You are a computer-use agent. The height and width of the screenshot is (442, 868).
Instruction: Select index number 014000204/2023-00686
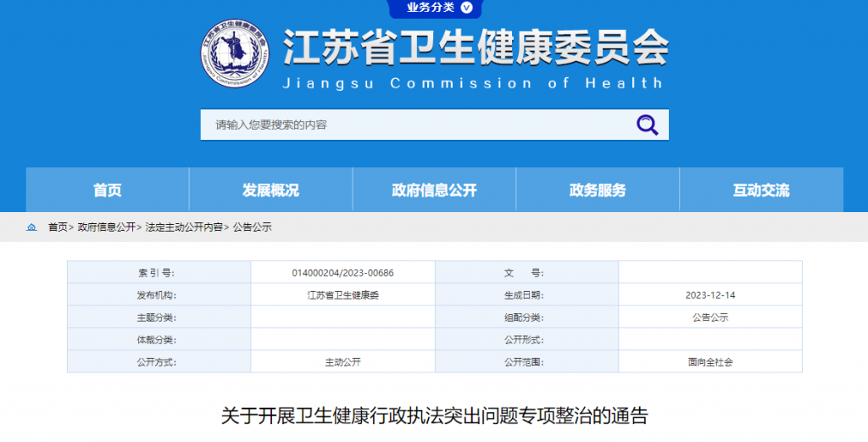coord(342,273)
